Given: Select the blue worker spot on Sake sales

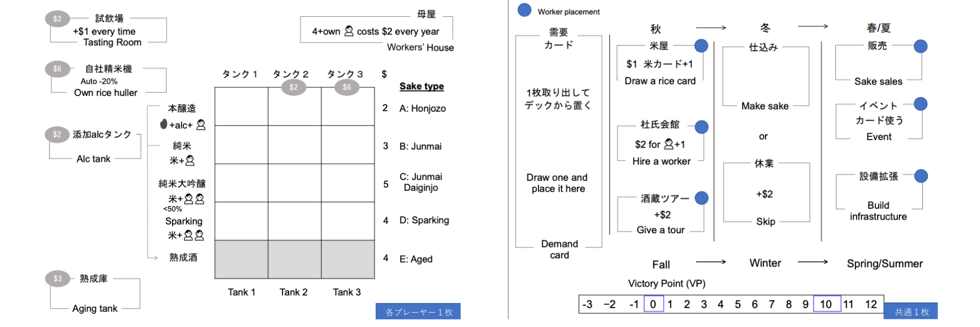Looking at the screenshot, I should point(921,46).
